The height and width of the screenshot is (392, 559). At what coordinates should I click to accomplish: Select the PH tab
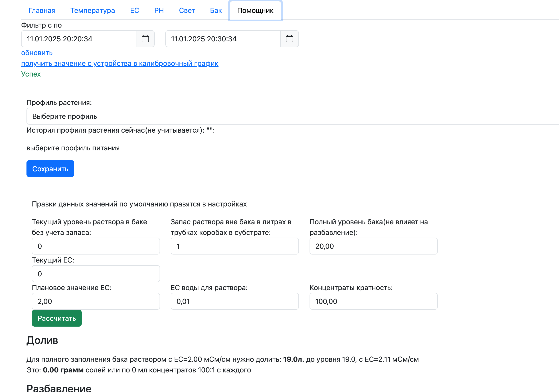click(x=159, y=10)
